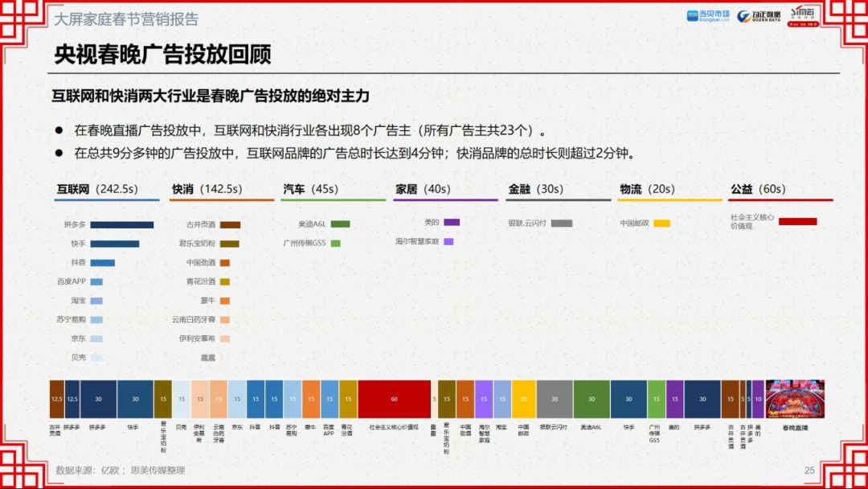Click the 中国邮政 yellow bar
Viewport: 868px width, 489px height.
(661, 224)
